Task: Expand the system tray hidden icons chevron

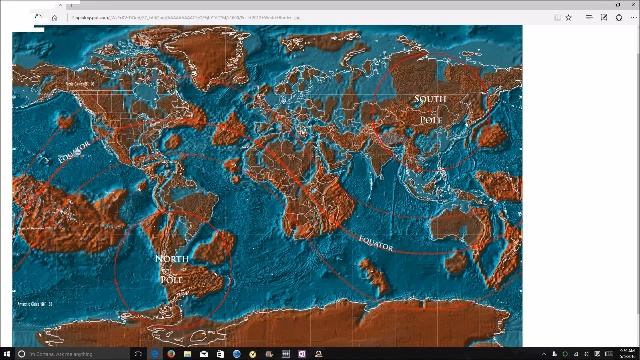Action: [544, 354]
